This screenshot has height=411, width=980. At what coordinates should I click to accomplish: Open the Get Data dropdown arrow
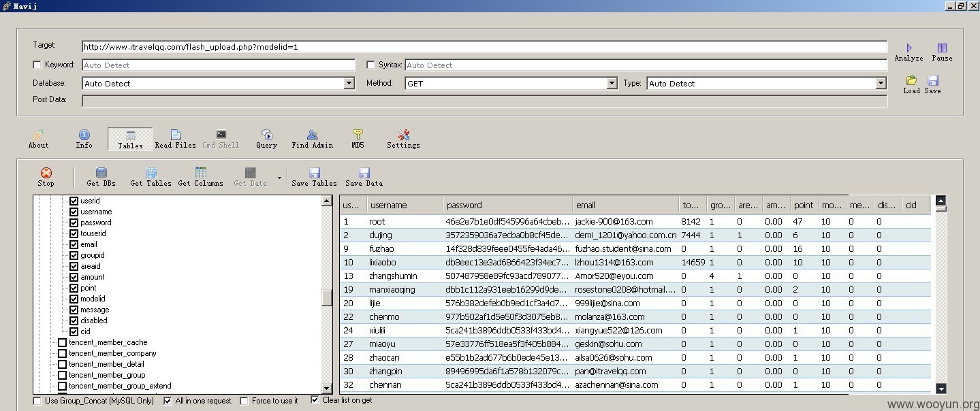tap(279, 178)
